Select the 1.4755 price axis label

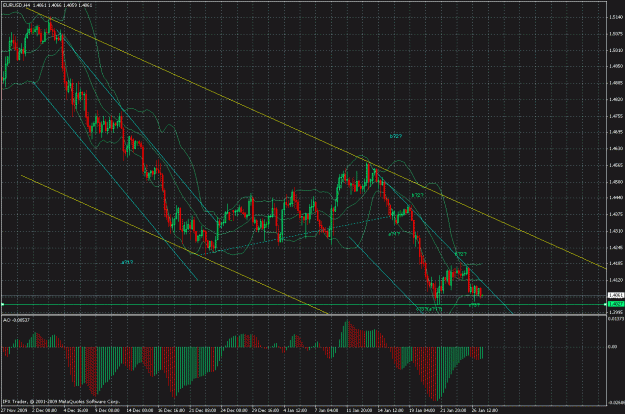coord(616,116)
